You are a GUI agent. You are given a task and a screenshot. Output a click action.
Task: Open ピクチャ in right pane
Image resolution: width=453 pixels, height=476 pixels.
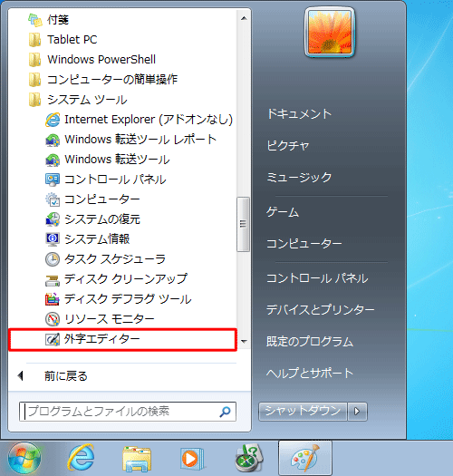[x=288, y=146]
